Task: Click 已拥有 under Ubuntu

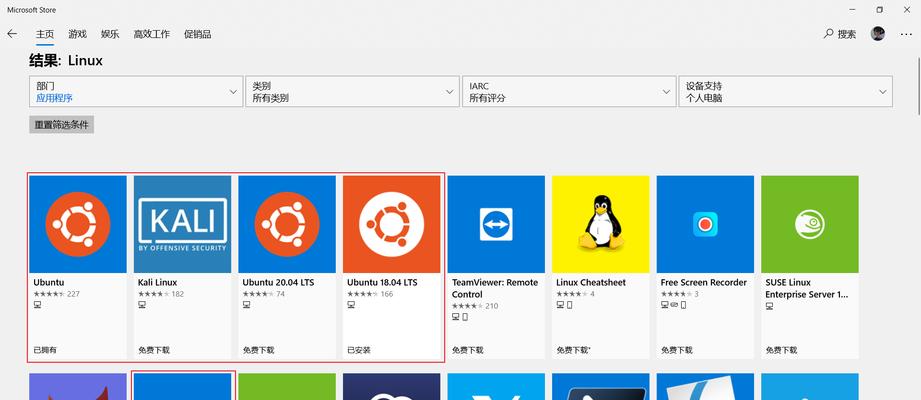Action: coord(45,350)
